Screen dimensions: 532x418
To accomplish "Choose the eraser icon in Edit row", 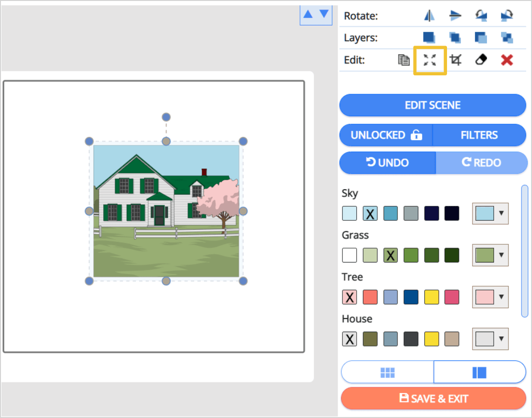I will click(481, 60).
